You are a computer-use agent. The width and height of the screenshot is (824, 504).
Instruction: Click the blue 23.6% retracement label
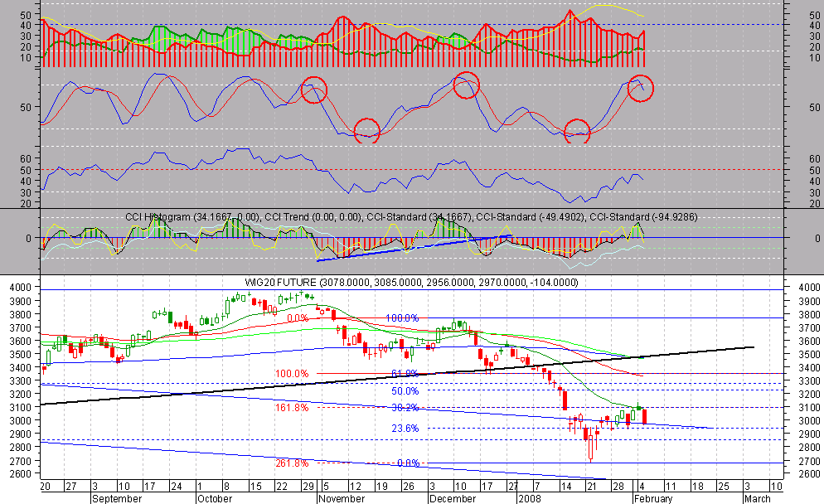[x=405, y=429]
